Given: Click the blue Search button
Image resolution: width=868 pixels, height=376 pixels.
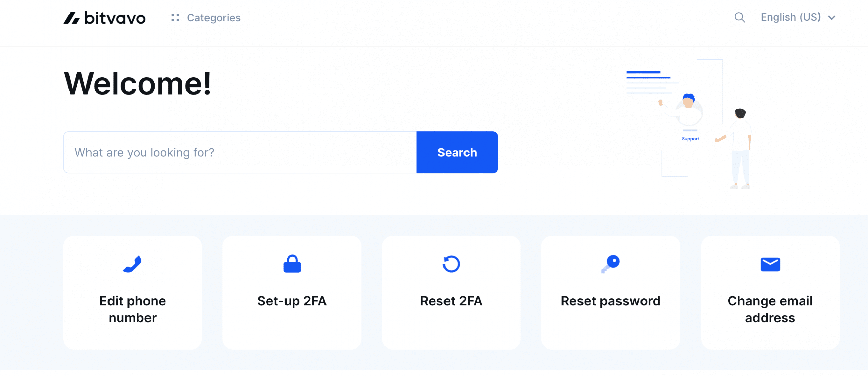Looking at the screenshot, I should tap(457, 152).
